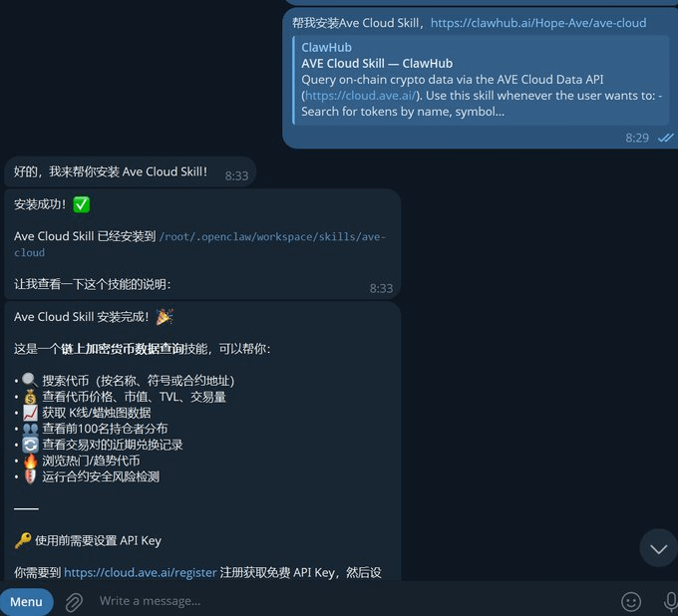The width and height of the screenshot is (678, 616).
Task: Click the ClawHub preview card title
Action: tap(326, 48)
